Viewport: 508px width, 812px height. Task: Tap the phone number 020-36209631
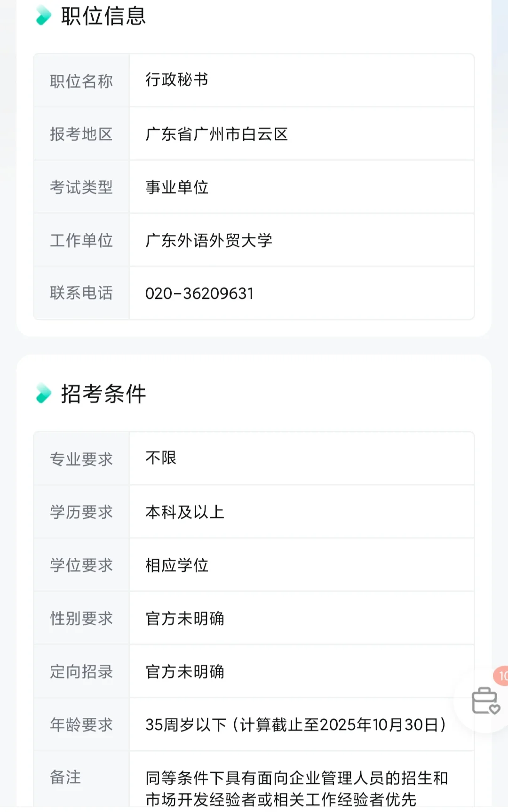[199, 293]
